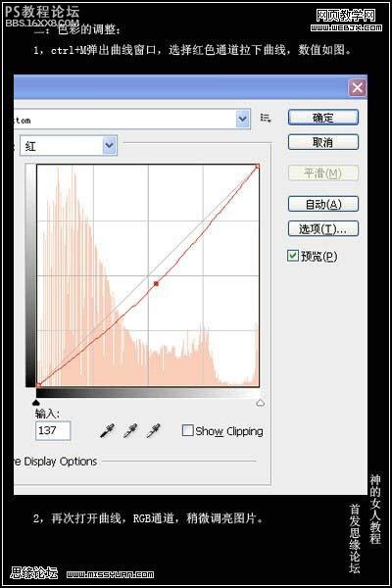Click the 自动(A) auto button

[x=323, y=205]
